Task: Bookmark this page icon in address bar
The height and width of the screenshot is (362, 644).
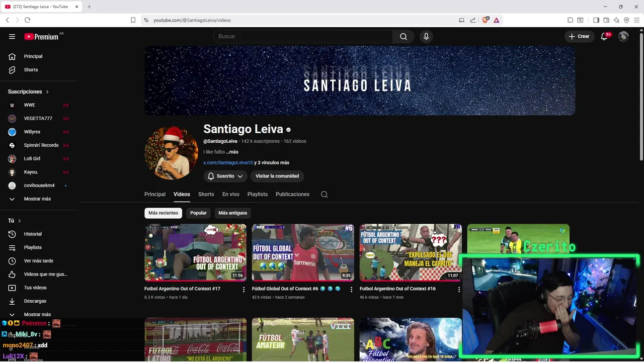Action: 133,20
